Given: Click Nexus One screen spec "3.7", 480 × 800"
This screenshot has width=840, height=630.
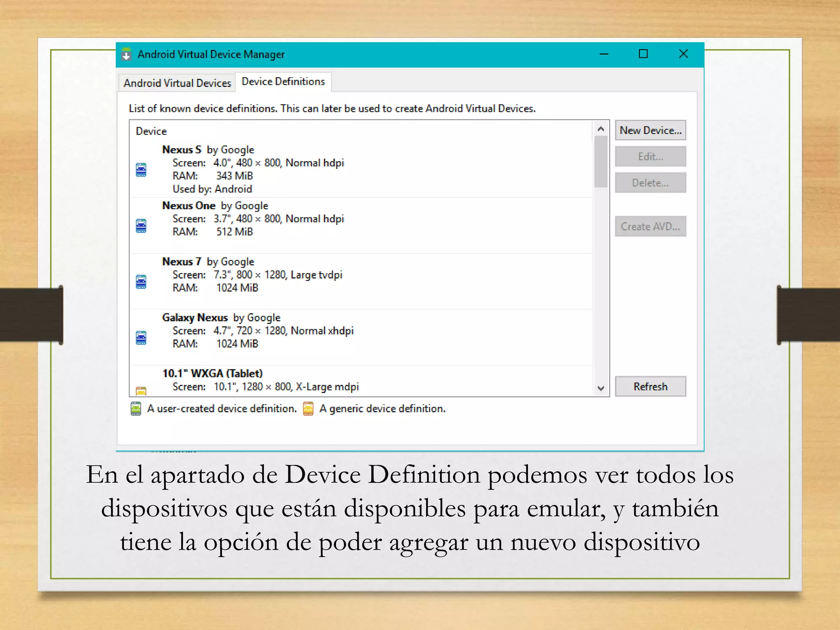Looking at the screenshot, I should pos(247,219).
